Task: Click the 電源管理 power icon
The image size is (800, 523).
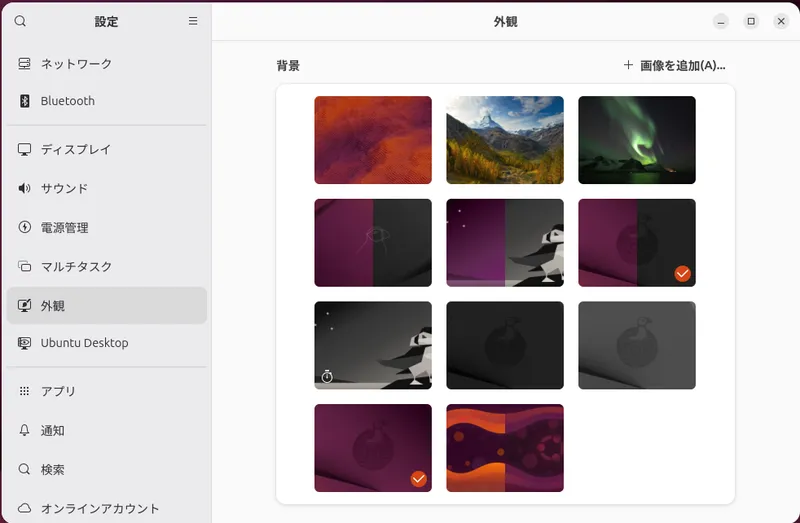Action: 24,227
